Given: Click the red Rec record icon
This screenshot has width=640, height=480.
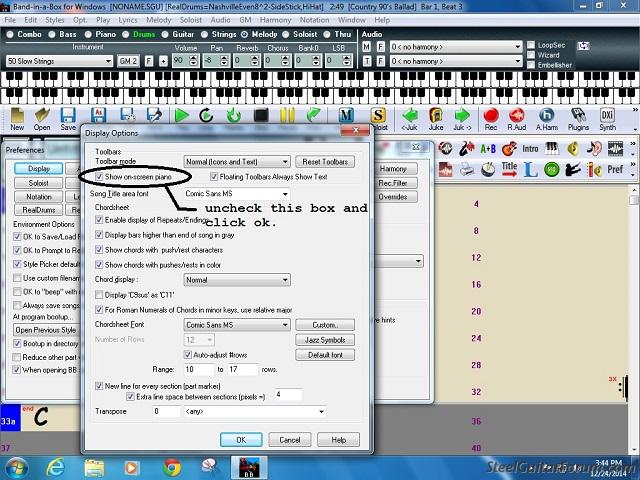Looking at the screenshot, I should tap(491, 119).
